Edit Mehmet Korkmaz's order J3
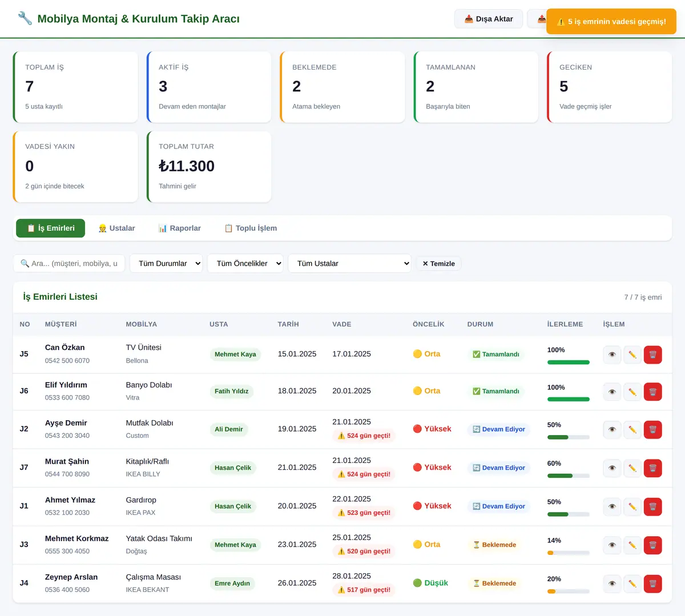This screenshot has height=616, width=685. tap(632, 545)
